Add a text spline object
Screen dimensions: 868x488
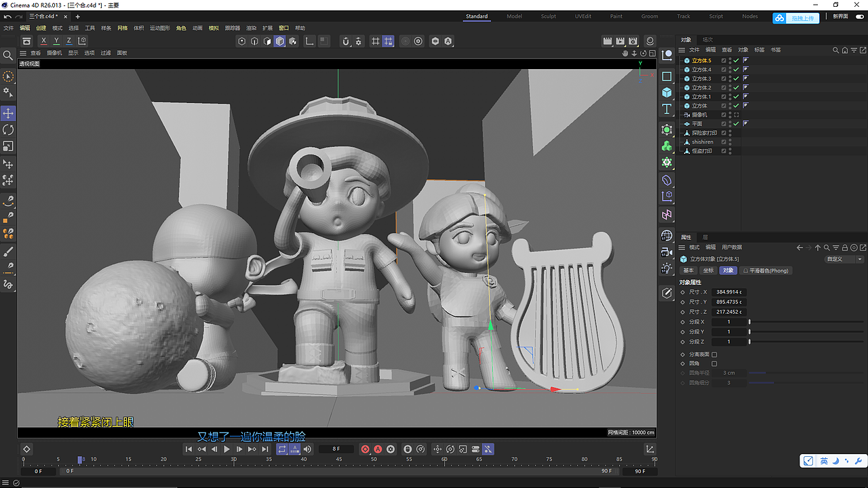667,109
